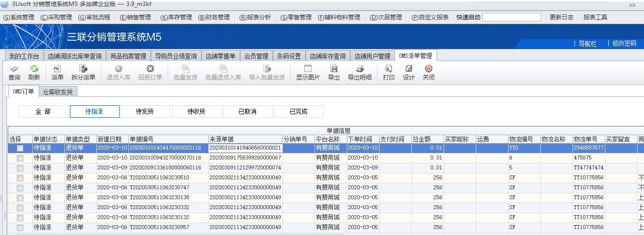644x235 pixels.
Task: Switch to the 店铺库存查询 tab
Action: [x=328, y=56]
